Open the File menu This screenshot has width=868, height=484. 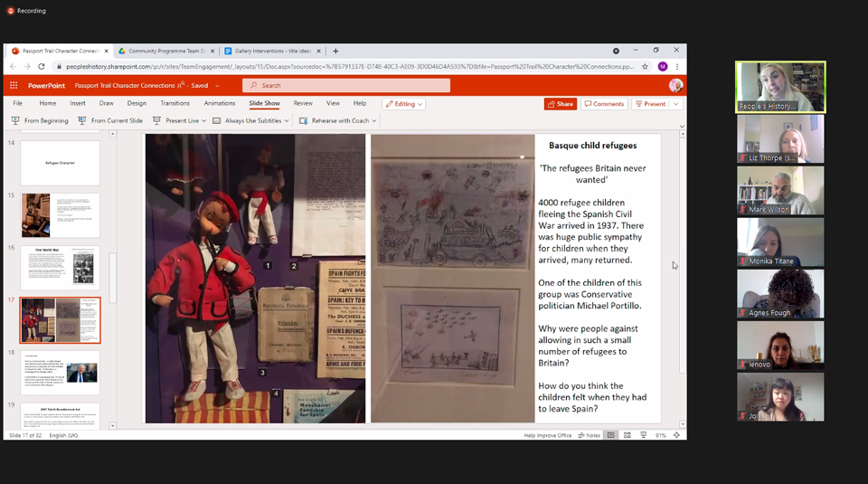coord(18,103)
